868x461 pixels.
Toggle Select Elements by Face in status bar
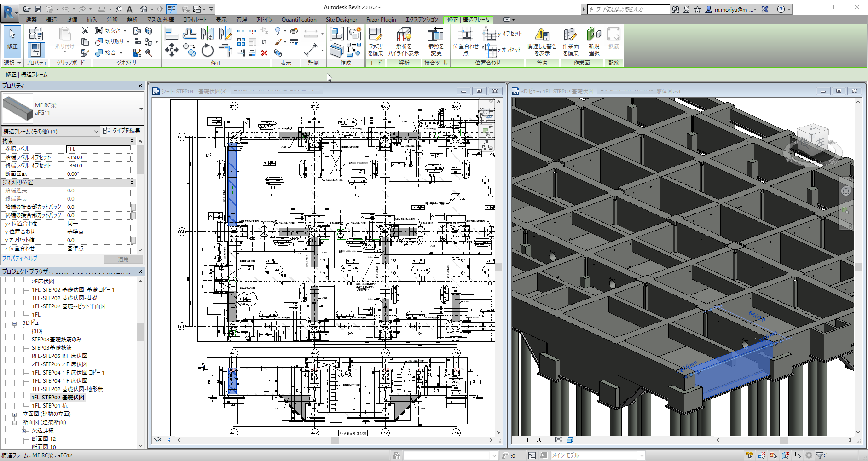(x=785, y=455)
